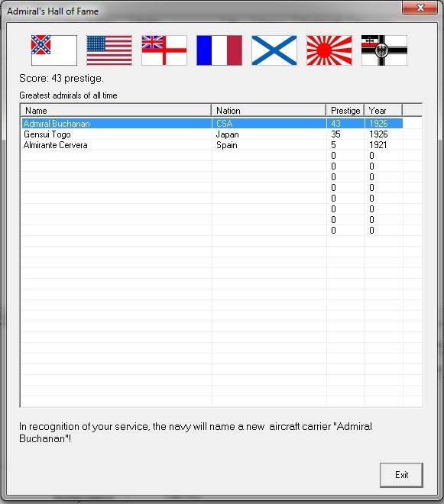Select the Admiral Buchanan row
This screenshot has height=504, width=444.
coord(212,124)
